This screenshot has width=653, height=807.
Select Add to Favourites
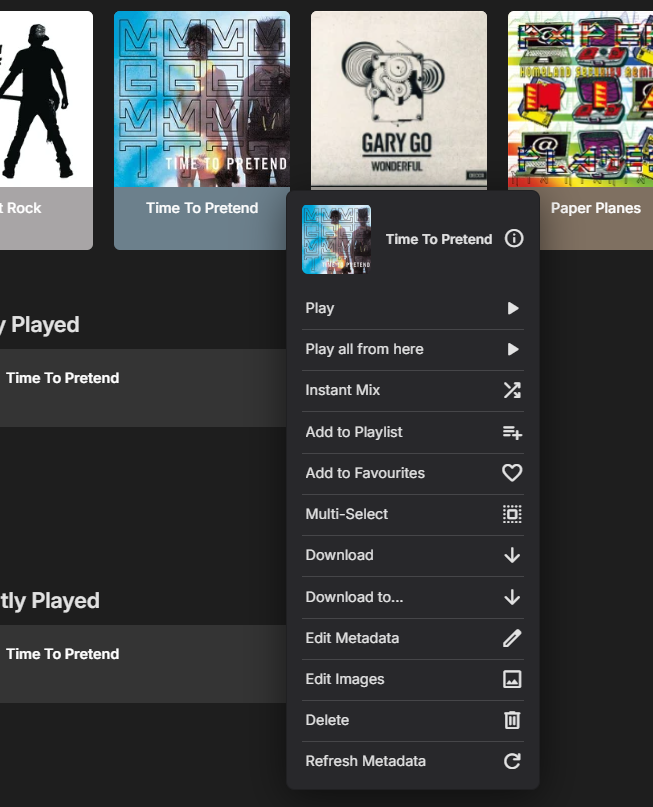coord(413,473)
